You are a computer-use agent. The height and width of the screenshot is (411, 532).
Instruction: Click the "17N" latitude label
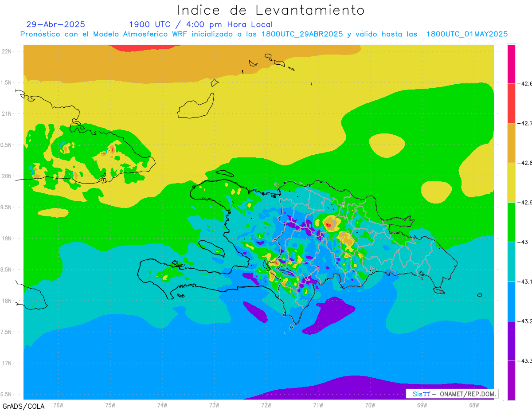pos(8,363)
